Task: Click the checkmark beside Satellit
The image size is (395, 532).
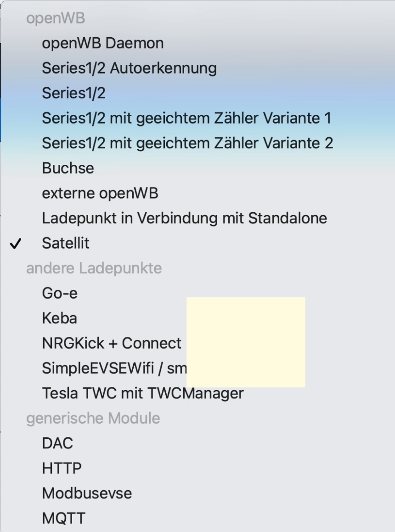Action: (16, 244)
